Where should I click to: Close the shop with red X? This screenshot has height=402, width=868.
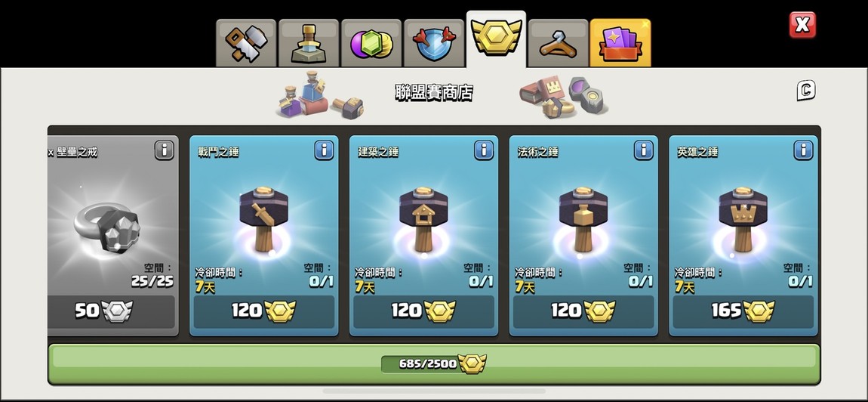802,25
